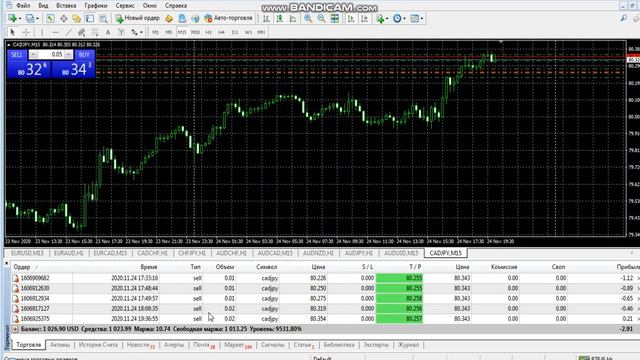Select the Text Label tool
This screenshot has width=640, height=360.
coord(121,32)
